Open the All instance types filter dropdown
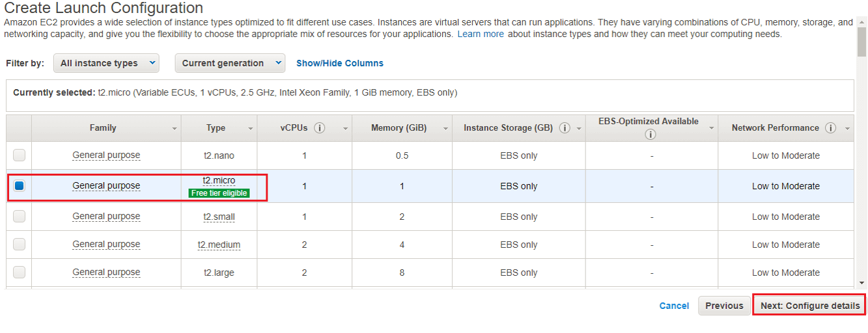Screen dimensions: 868x333 [106, 63]
